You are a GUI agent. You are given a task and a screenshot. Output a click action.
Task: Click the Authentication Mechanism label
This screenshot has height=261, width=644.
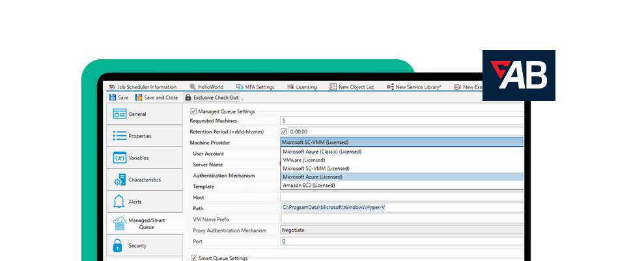pyautogui.click(x=224, y=176)
